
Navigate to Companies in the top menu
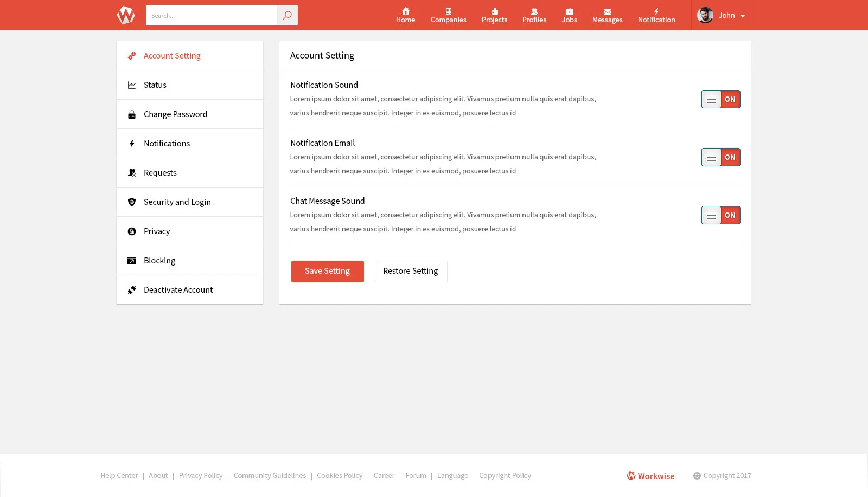[448, 15]
